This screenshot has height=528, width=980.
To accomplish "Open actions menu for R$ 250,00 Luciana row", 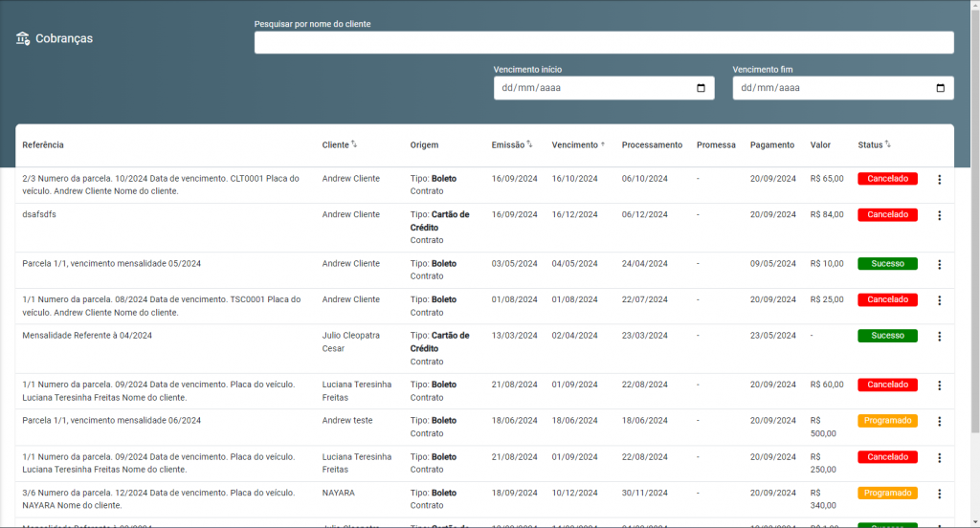I will pyautogui.click(x=940, y=458).
